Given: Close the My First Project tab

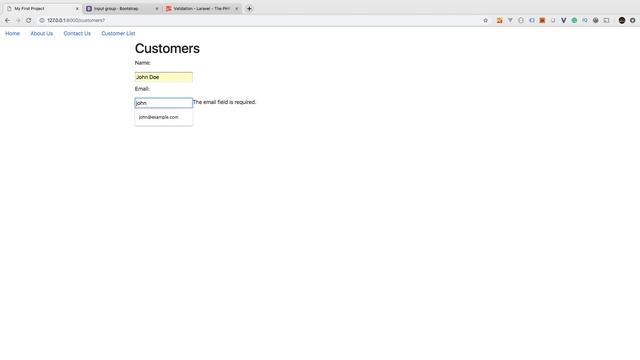Looking at the screenshot, I should coord(77,9).
